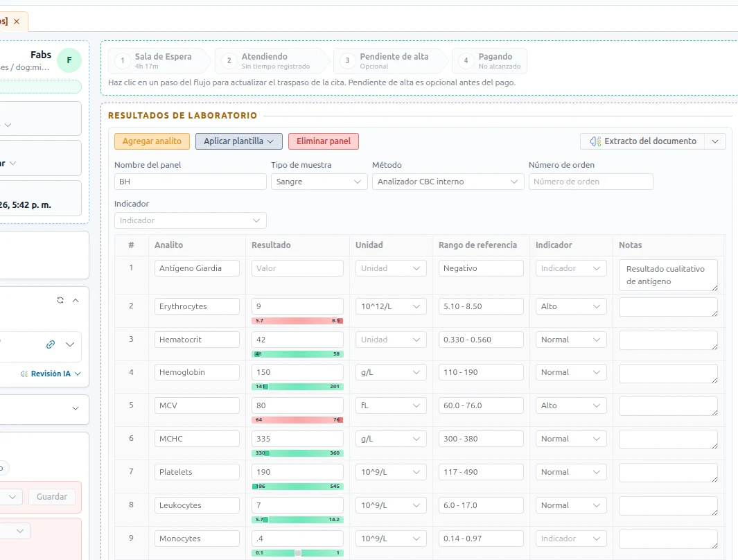
Task: Click the Rango de referencia column header
Action: click(477, 245)
